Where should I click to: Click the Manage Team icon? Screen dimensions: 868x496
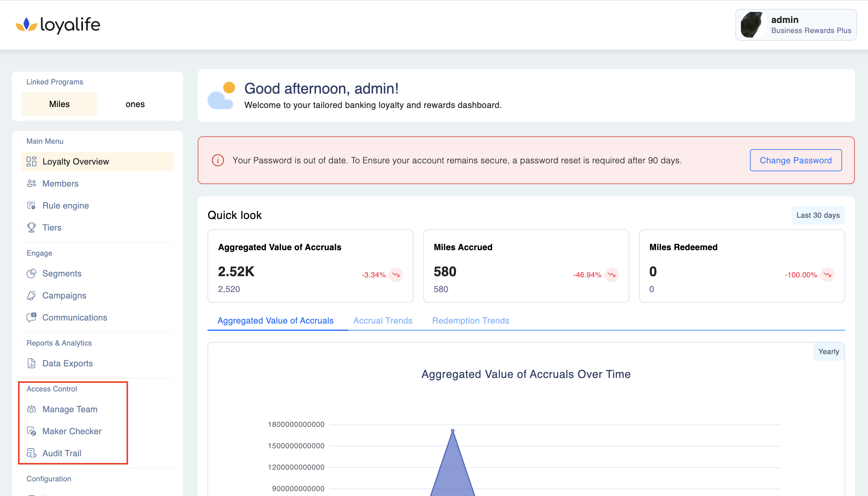pyautogui.click(x=31, y=409)
